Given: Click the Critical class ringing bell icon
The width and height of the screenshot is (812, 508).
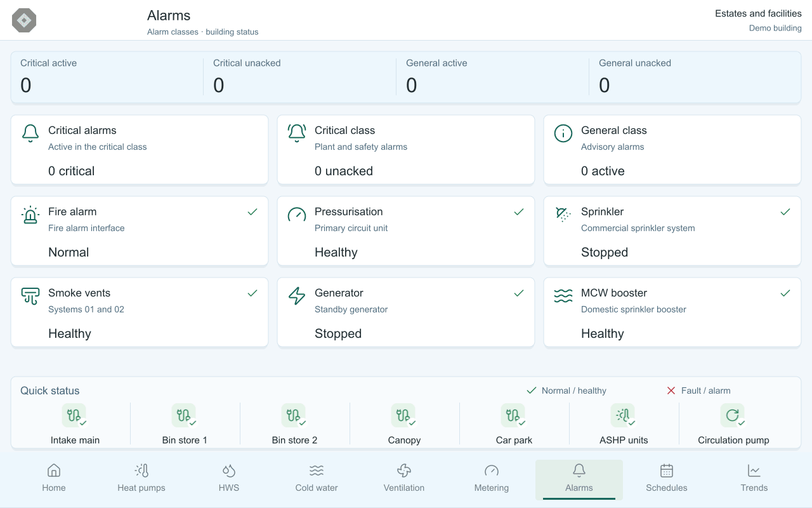Looking at the screenshot, I should point(297,133).
